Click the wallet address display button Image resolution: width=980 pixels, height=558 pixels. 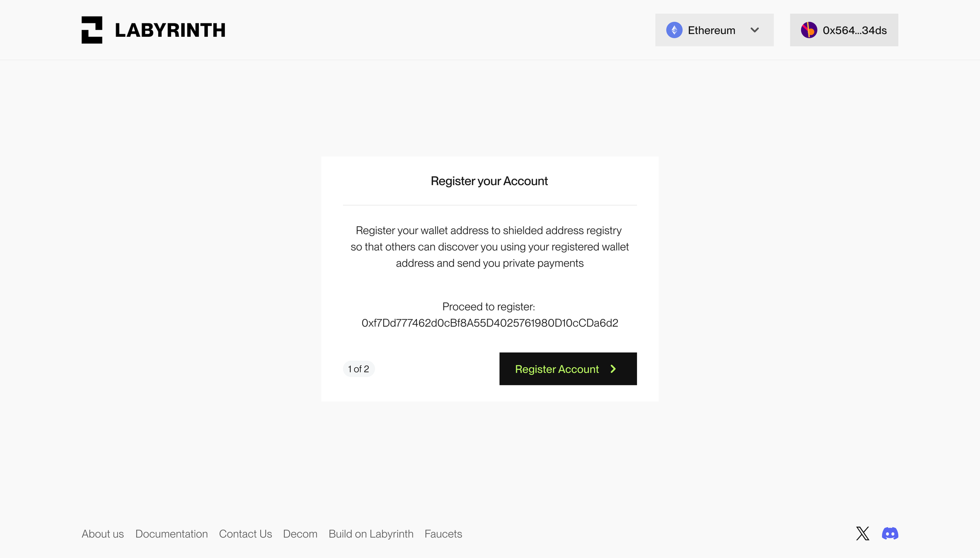click(843, 29)
